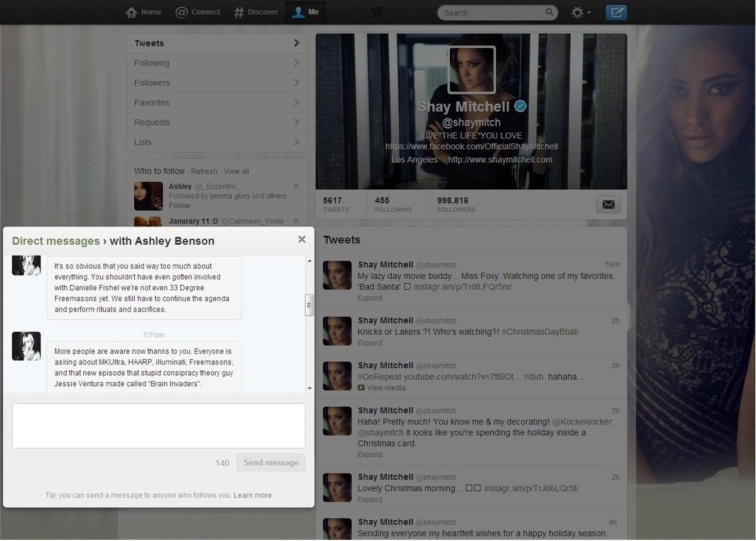Click the magnifying glass in the search box
Viewport: 756px width, 541px height.
coord(548,12)
